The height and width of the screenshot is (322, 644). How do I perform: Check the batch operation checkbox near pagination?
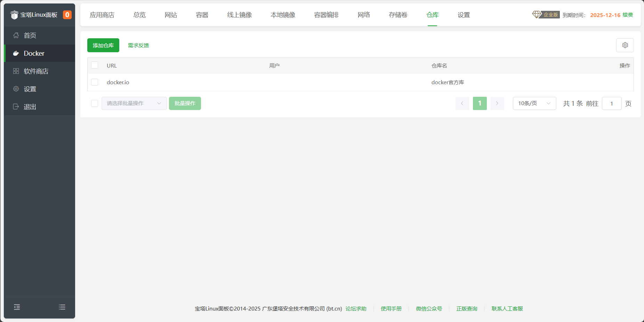[94, 103]
